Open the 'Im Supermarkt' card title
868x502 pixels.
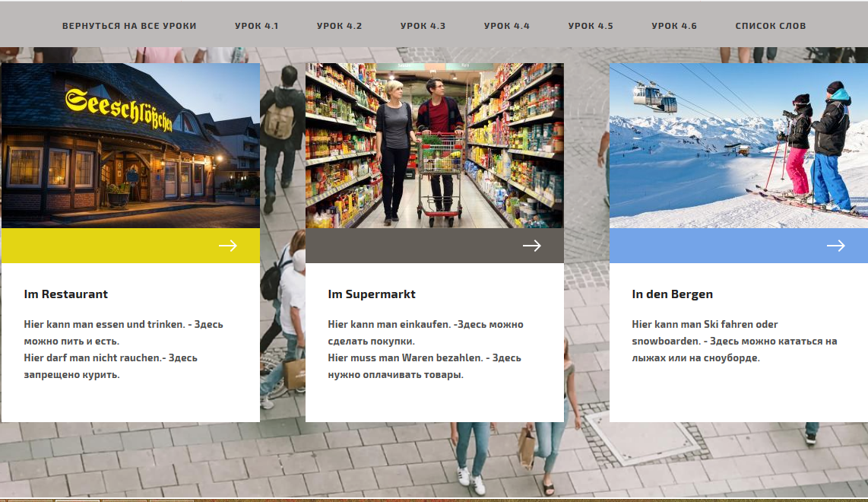pyautogui.click(x=372, y=294)
